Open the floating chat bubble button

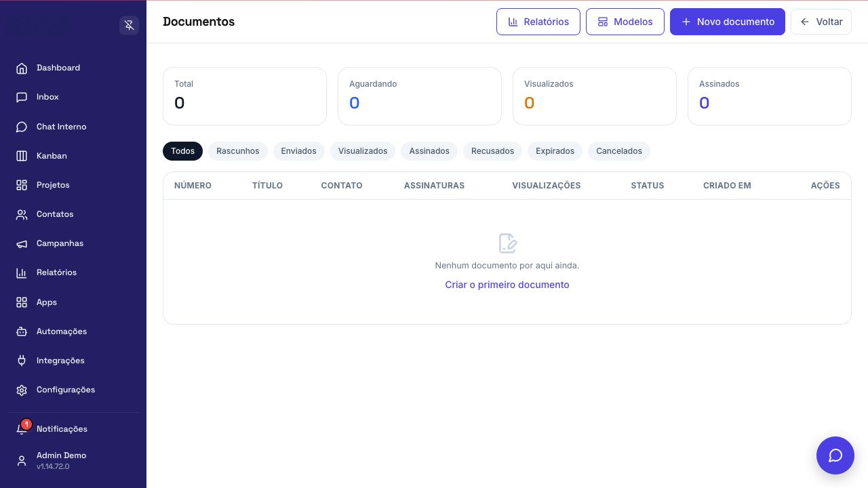point(835,455)
